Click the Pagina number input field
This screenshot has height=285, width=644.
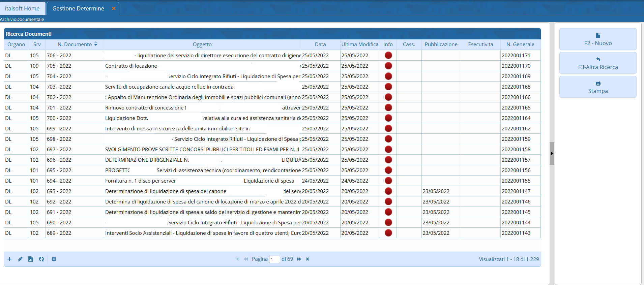coord(274,259)
